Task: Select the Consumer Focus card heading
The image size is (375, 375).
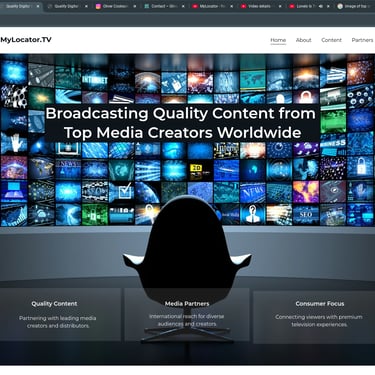Action: pyautogui.click(x=320, y=304)
